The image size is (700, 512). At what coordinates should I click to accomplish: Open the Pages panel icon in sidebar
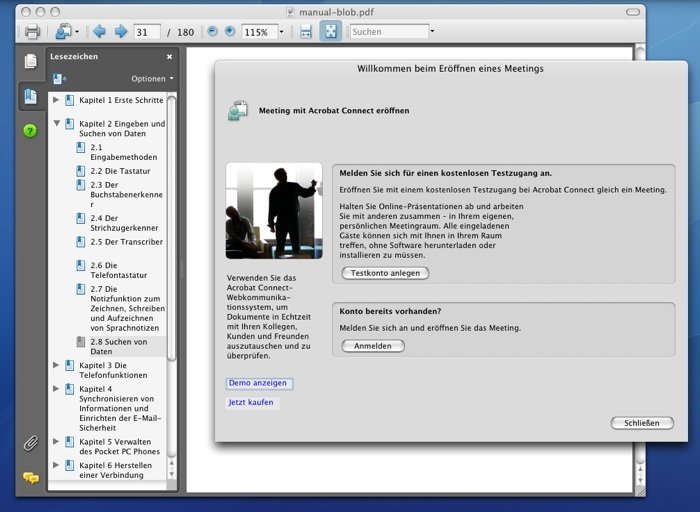click(x=30, y=61)
